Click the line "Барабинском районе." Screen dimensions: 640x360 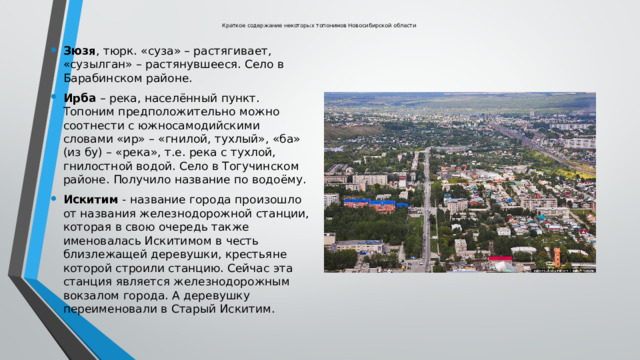click(127, 78)
